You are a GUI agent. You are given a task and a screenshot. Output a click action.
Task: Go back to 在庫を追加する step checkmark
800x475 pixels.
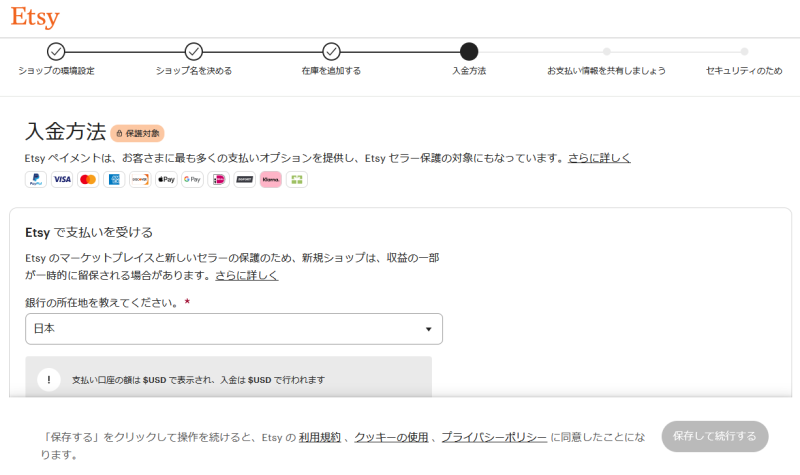(332, 52)
